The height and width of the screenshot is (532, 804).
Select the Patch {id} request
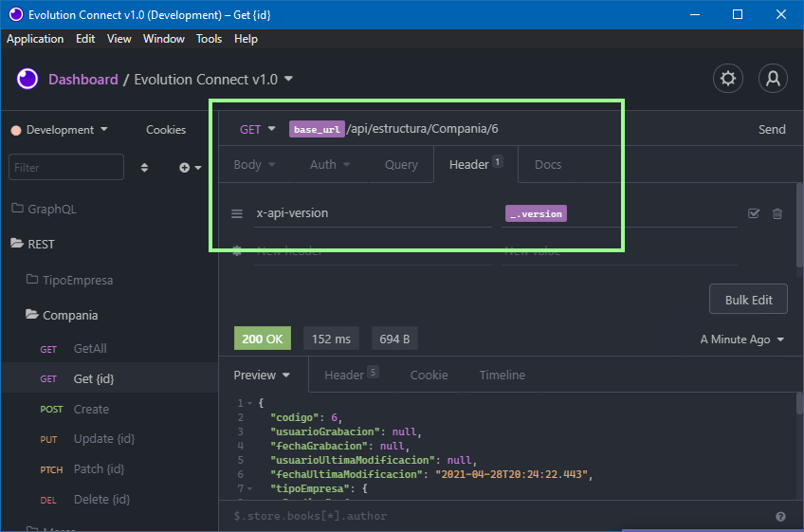(109, 469)
